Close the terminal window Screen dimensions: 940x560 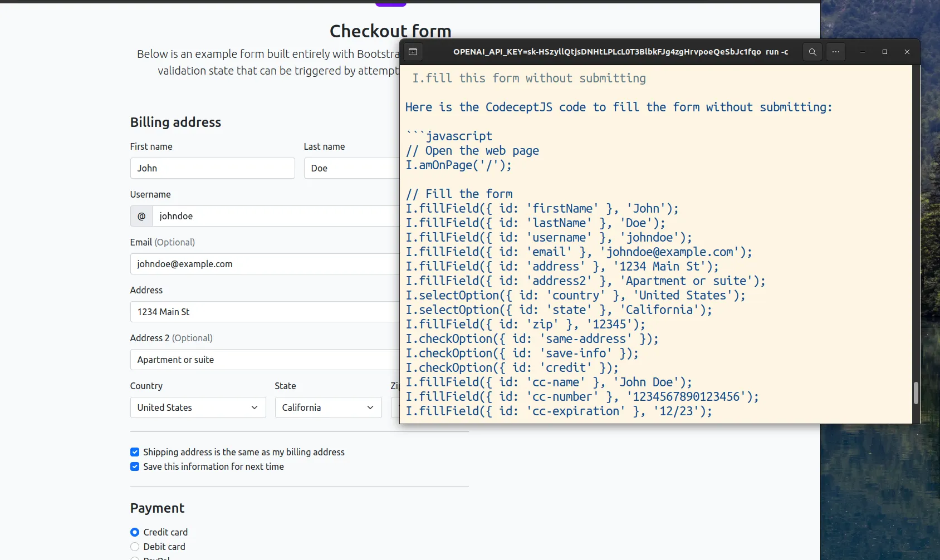[x=907, y=52]
